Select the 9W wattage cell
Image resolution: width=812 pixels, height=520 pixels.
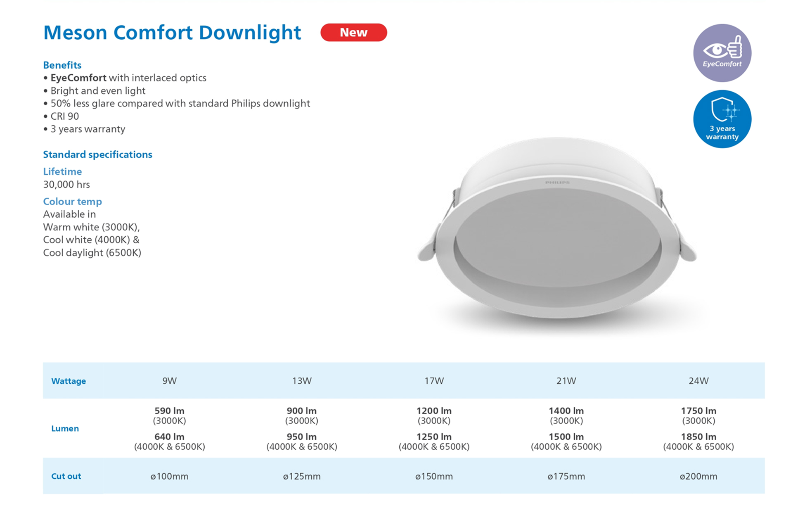169,381
